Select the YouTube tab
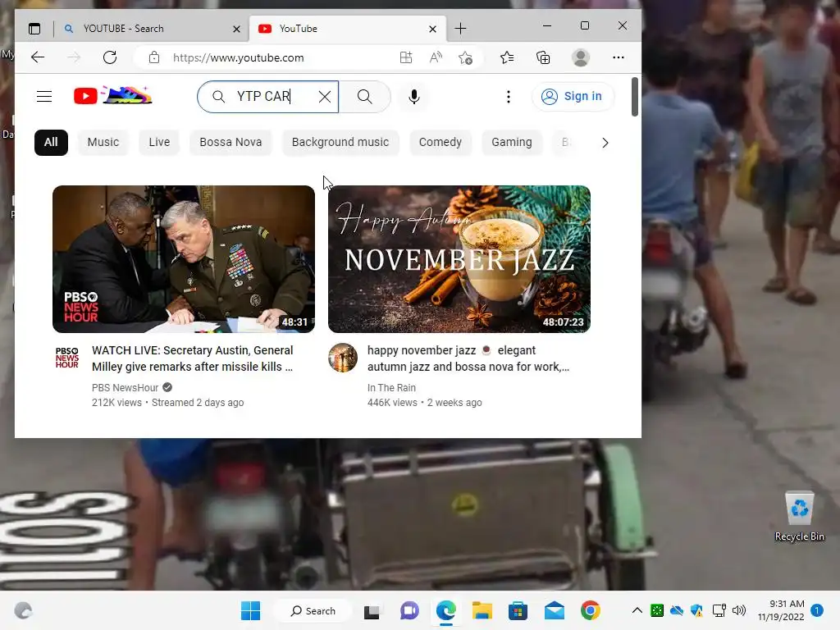Viewport: 840px width, 630px height. (346, 29)
